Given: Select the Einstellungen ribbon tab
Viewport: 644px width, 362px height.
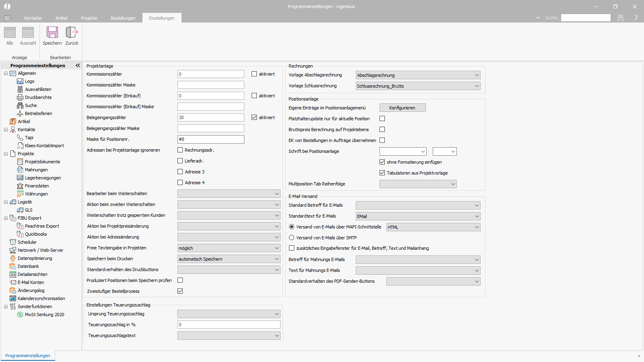Looking at the screenshot, I should tap(162, 18).
